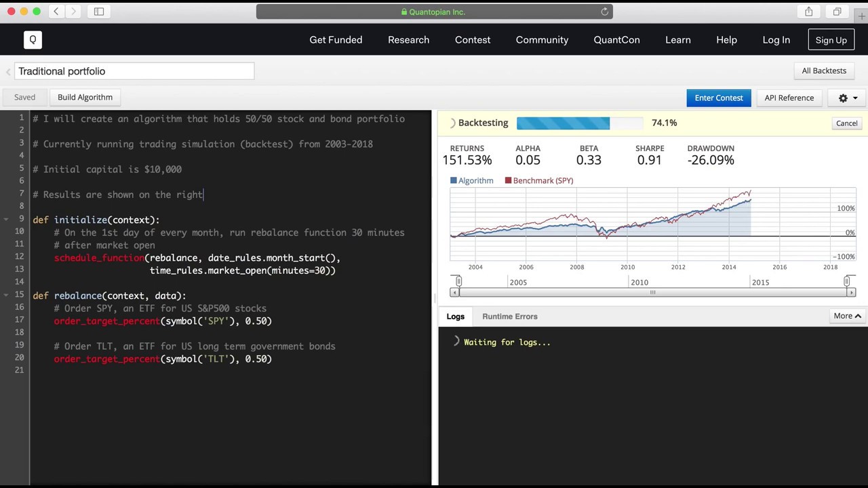Collapse the initialize function with the fold arrow
Viewport: 868px width, 488px height.
pyautogui.click(x=6, y=220)
